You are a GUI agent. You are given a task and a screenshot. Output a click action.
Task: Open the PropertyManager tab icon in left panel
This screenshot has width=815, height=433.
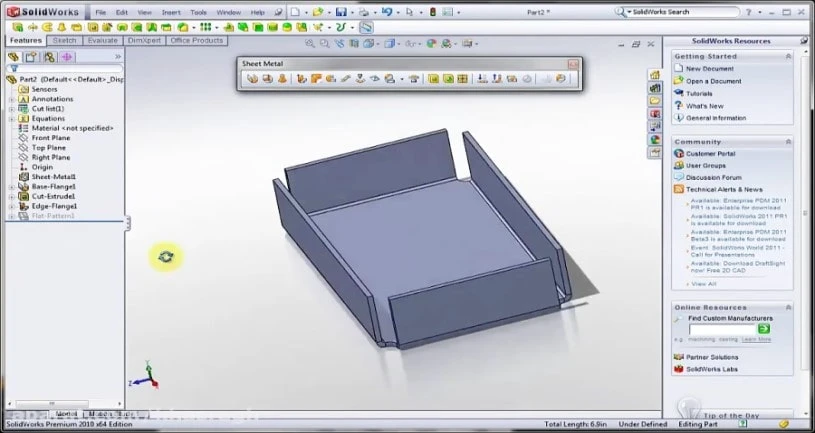click(31, 57)
